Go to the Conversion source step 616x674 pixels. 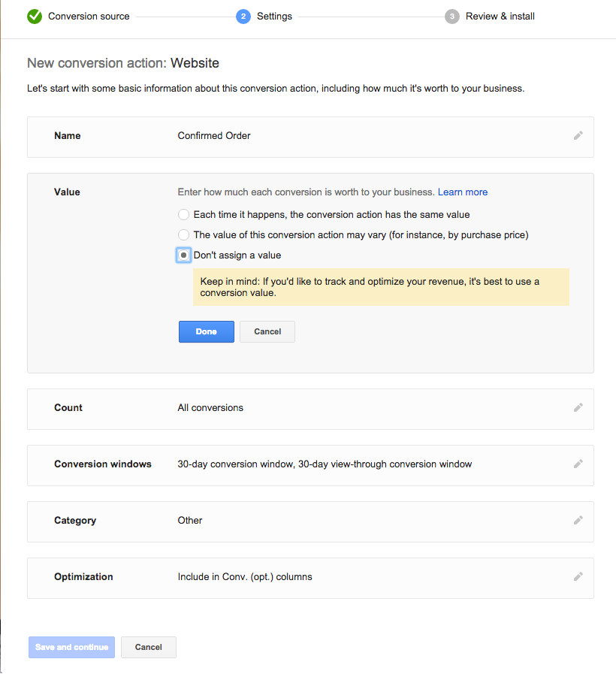89,17
